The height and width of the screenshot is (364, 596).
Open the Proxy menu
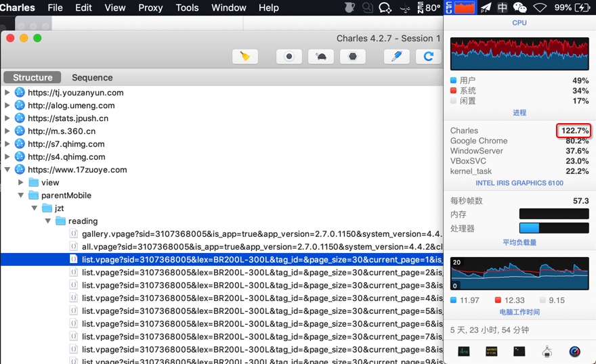pyautogui.click(x=150, y=7)
